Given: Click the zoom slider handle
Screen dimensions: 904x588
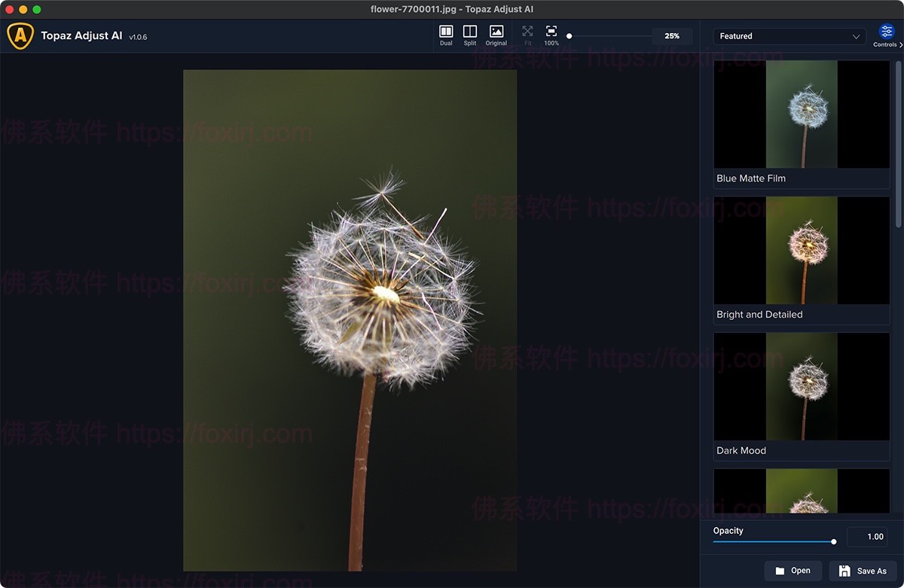Looking at the screenshot, I should [x=569, y=36].
